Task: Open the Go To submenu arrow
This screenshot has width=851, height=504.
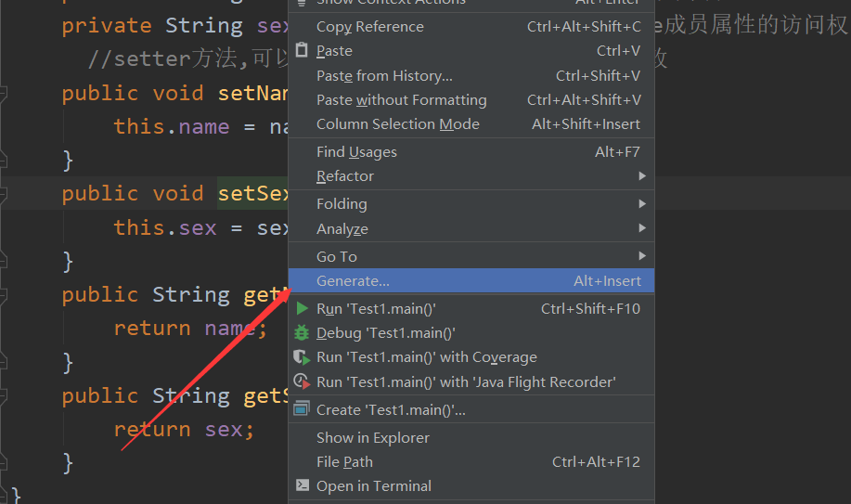Action: (642, 256)
